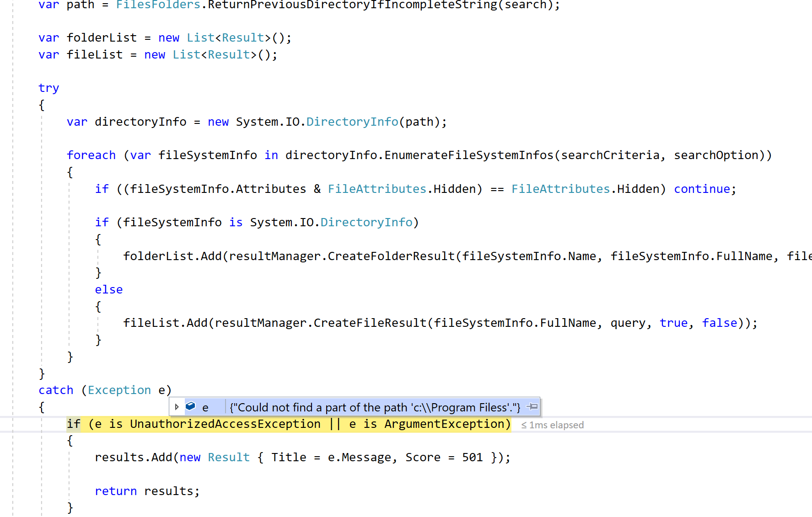The height and width of the screenshot is (517, 812).
Task: Click 'UnauthorizedAccessException' in highlighted line
Action: click(225, 424)
